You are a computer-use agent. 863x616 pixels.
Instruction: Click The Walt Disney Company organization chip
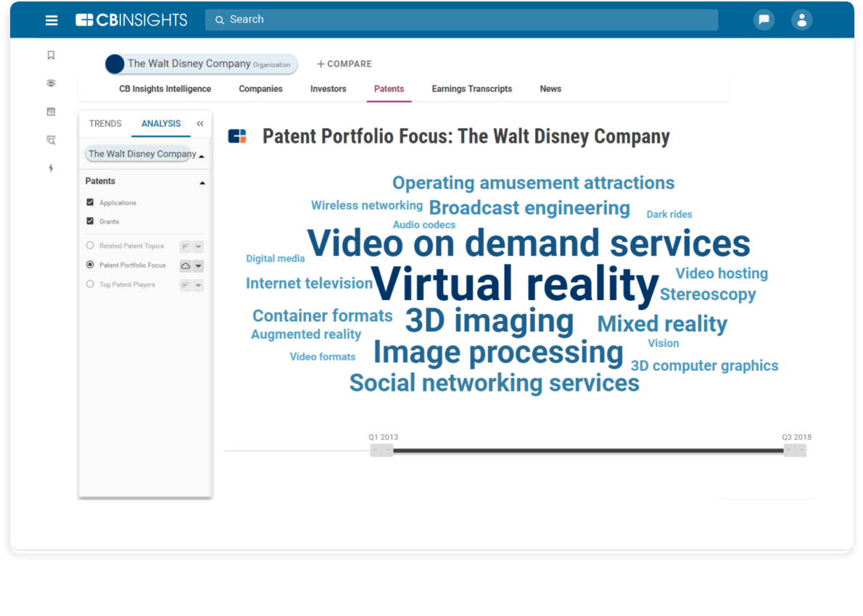202,64
